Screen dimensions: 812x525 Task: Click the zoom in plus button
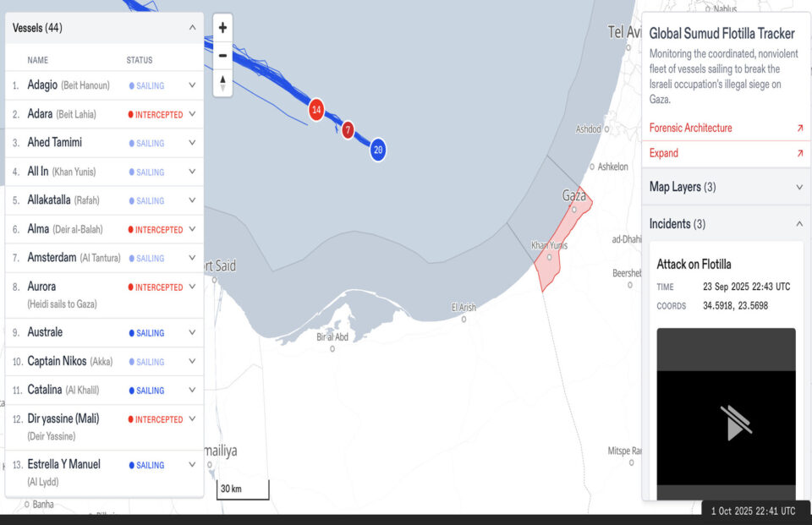pos(222,27)
